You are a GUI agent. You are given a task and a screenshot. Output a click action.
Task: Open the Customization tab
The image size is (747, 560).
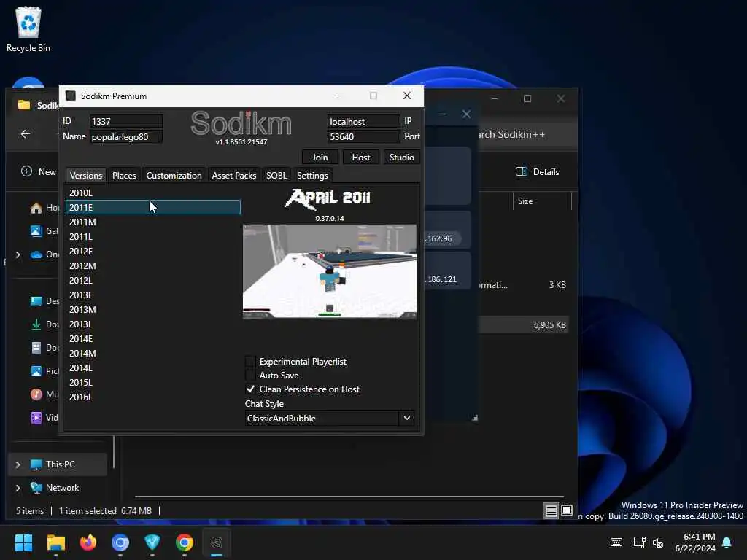tap(174, 175)
